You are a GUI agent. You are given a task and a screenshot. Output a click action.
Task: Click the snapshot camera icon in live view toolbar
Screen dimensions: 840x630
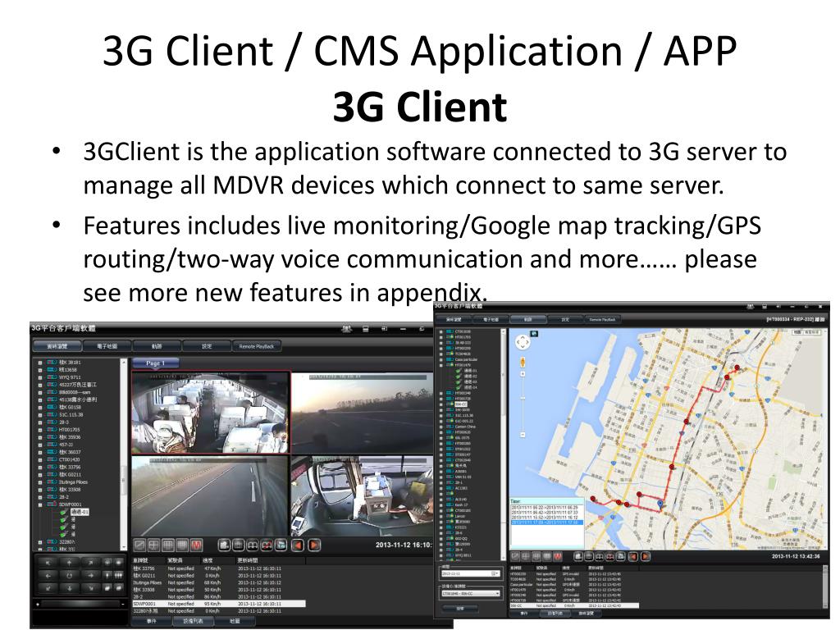225,546
